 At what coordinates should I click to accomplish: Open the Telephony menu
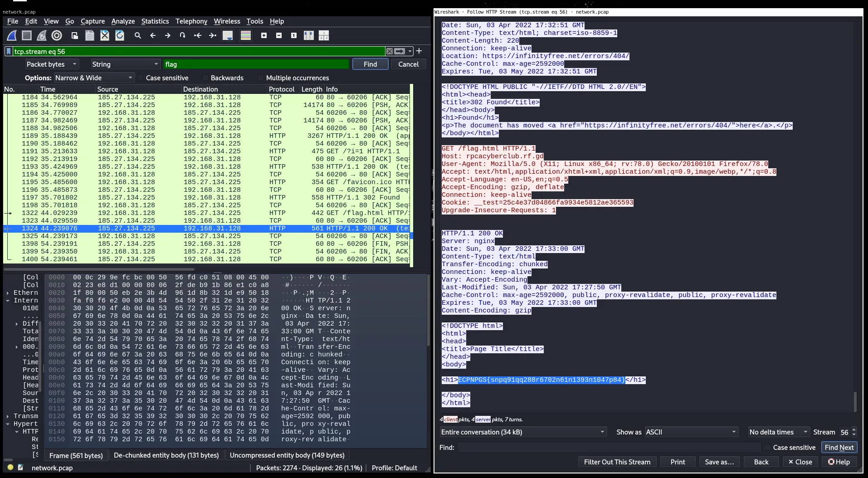191,21
